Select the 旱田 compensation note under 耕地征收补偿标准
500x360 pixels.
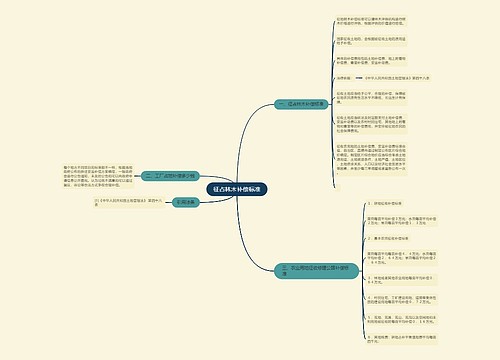pyautogui.click(x=402, y=221)
